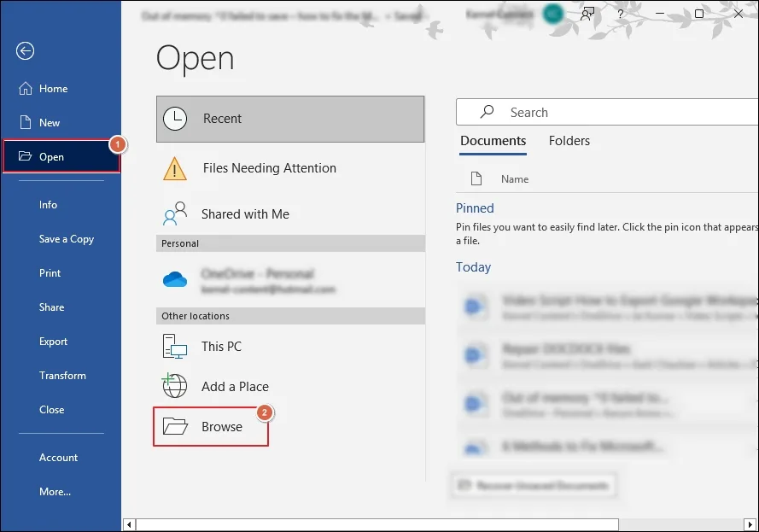Open the Home page icon
759x532 pixels.
(25, 89)
